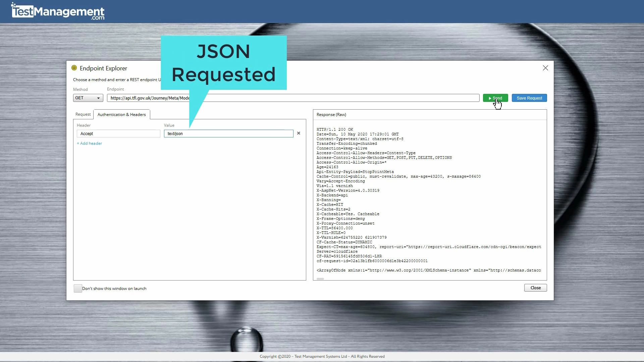
Task: Click the text/json value field
Action: point(228,133)
